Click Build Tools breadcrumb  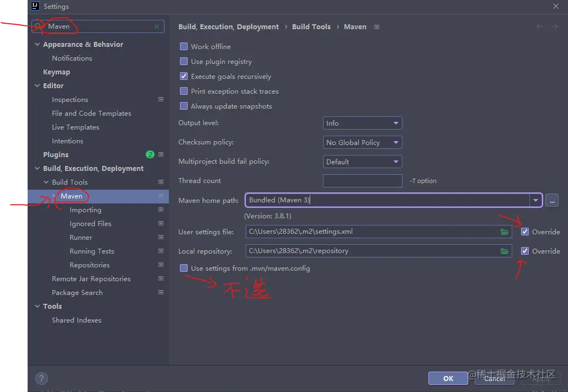pyautogui.click(x=311, y=27)
